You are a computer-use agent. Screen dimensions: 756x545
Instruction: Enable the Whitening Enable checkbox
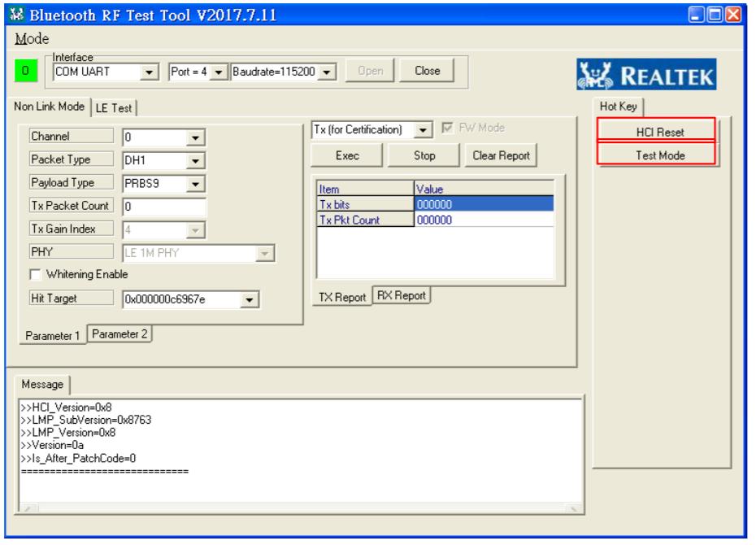click(x=35, y=275)
